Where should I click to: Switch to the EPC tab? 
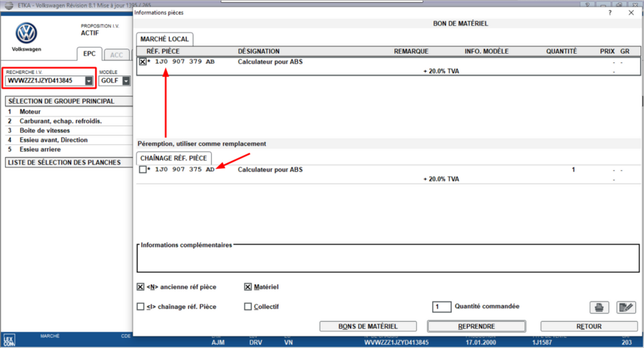(x=89, y=54)
